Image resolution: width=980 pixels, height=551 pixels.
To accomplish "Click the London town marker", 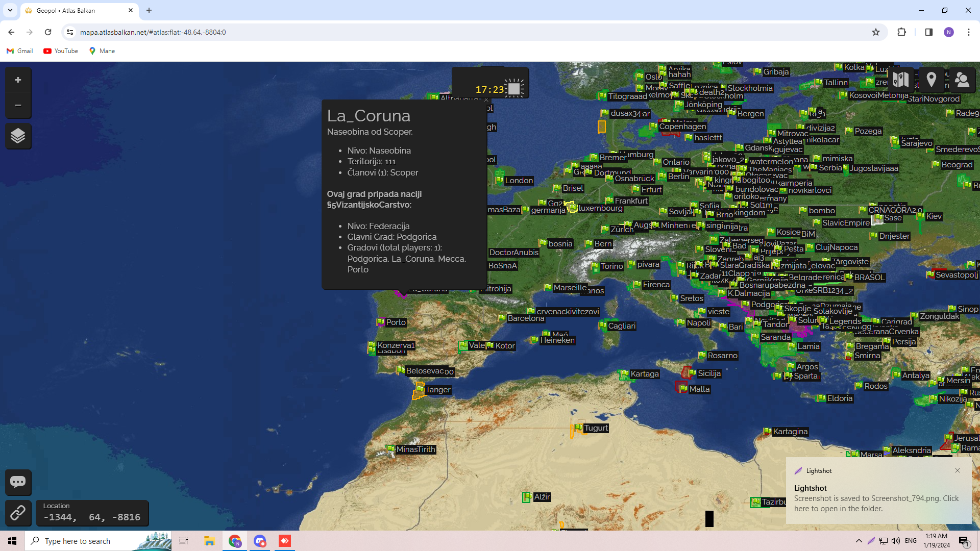I will pos(500,180).
